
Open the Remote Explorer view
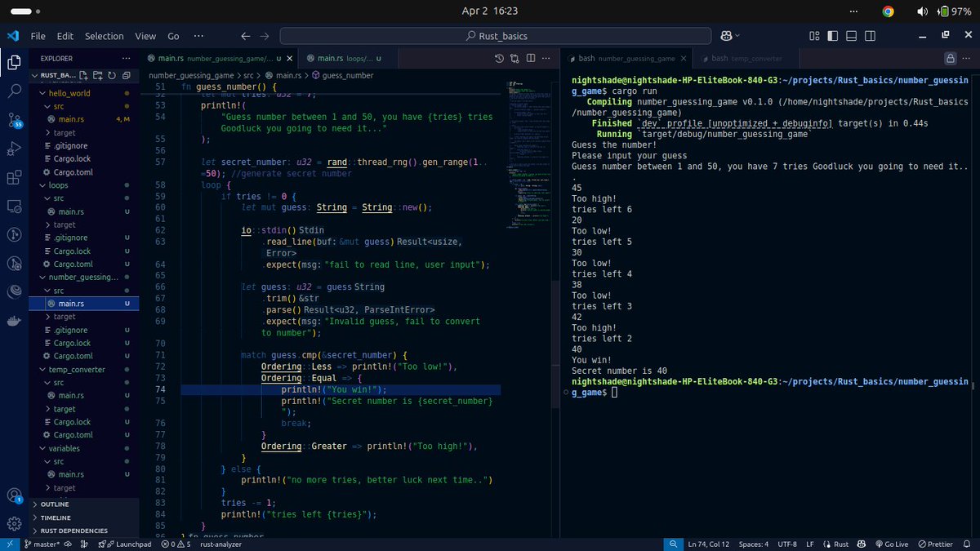coord(14,206)
